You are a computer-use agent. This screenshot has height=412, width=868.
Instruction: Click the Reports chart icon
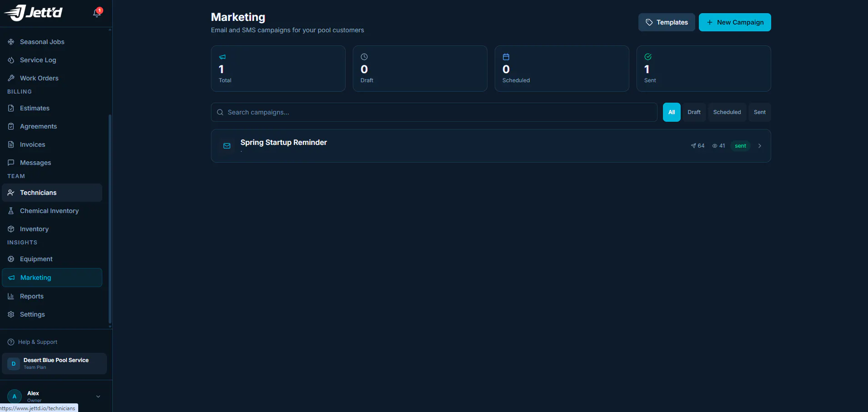pyautogui.click(x=11, y=296)
